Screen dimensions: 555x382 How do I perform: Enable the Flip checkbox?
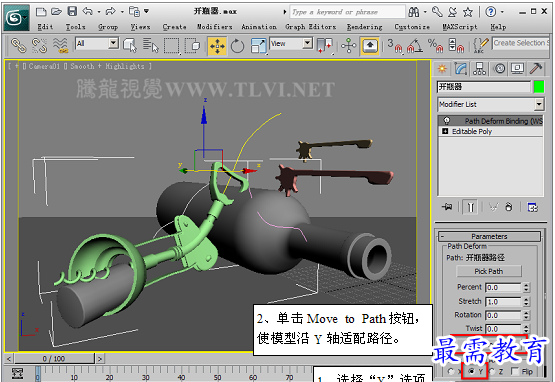[x=515, y=371]
